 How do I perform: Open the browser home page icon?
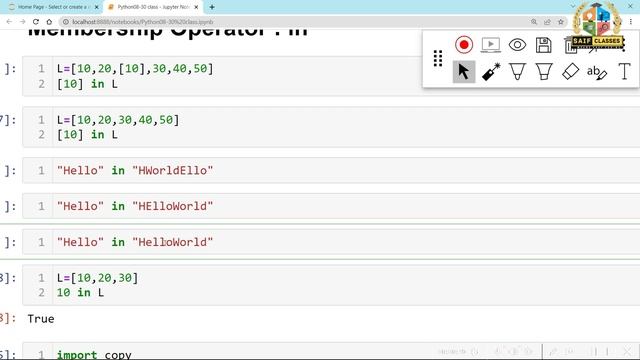pos(49,22)
